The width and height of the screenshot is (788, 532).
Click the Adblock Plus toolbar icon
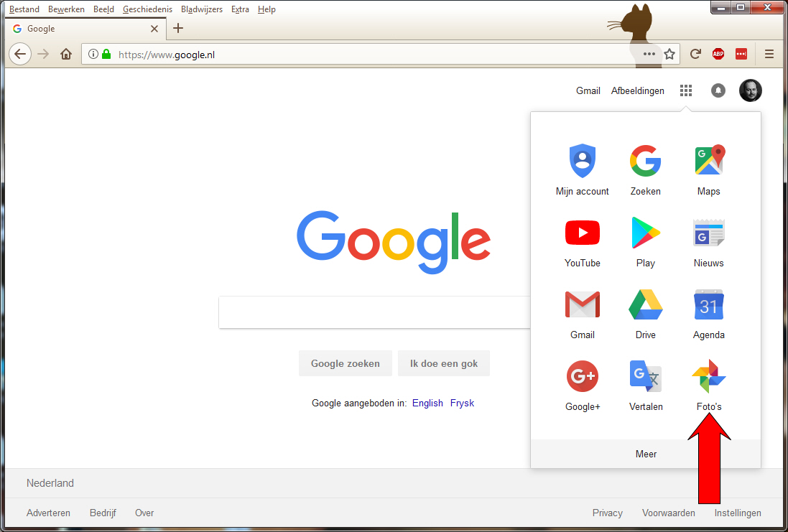(718, 54)
